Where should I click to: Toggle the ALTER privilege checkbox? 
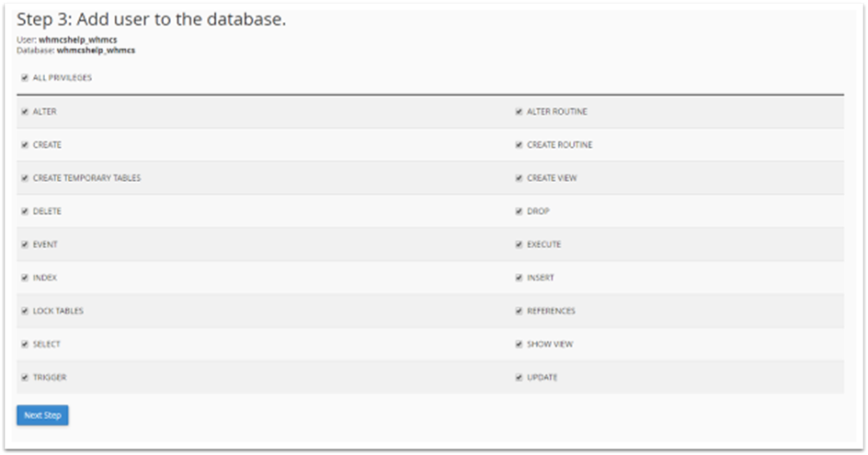(x=24, y=112)
